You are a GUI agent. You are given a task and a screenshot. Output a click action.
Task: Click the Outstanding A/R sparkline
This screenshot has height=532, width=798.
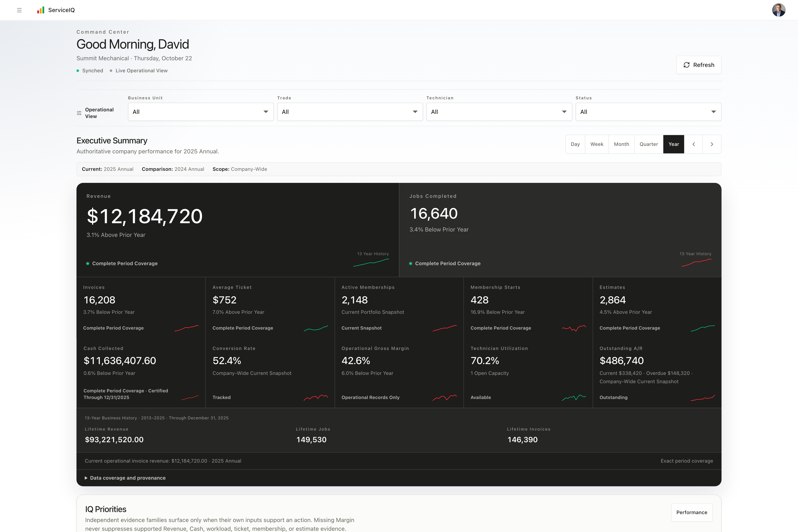tap(703, 398)
